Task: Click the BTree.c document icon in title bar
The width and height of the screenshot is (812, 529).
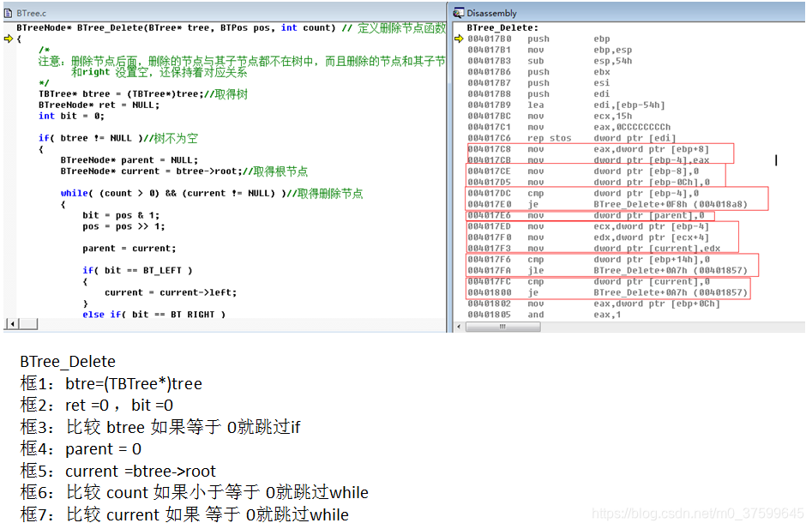Action: (x=9, y=13)
